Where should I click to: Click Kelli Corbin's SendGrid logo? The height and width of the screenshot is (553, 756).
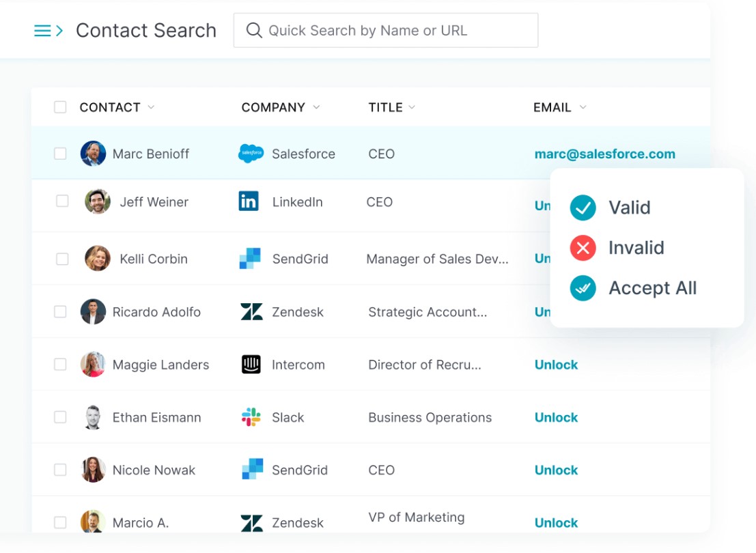(250, 259)
